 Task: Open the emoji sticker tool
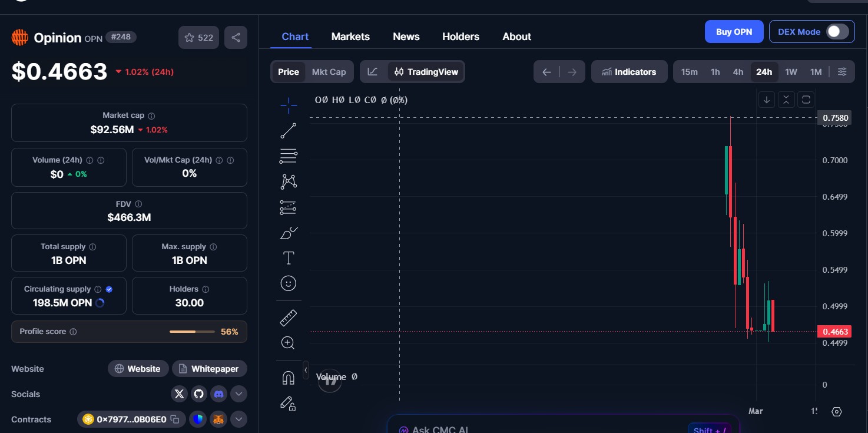(x=288, y=283)
